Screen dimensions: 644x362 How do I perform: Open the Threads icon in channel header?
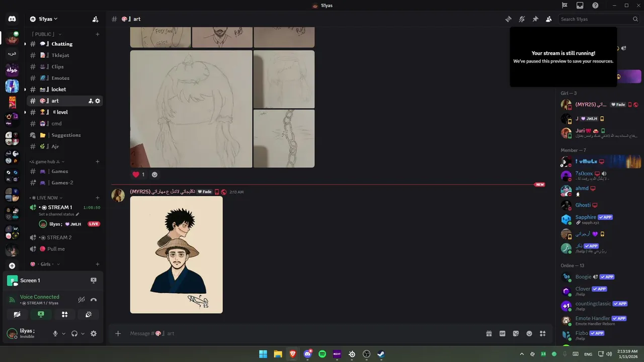pyautogui.click(x=509, y=19)
